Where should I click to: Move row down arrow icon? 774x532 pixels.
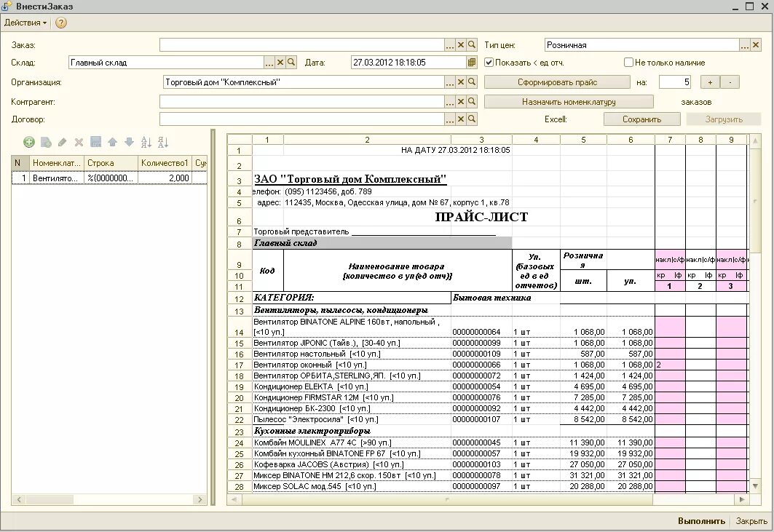pos(130,143)
